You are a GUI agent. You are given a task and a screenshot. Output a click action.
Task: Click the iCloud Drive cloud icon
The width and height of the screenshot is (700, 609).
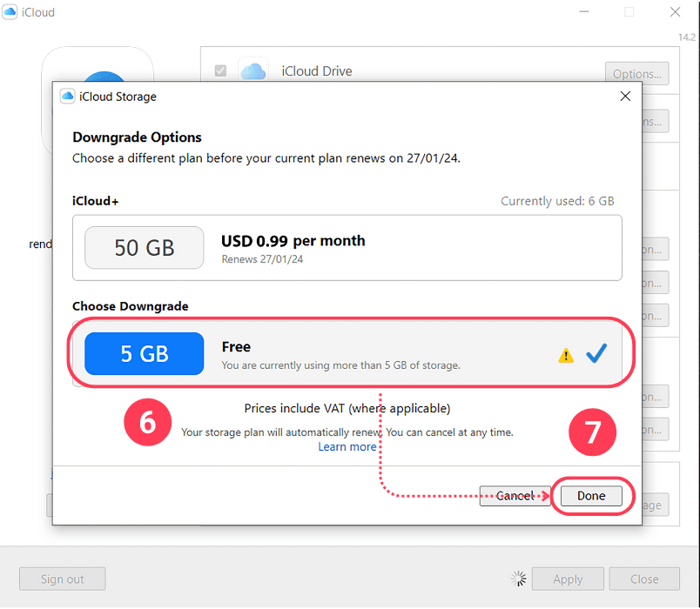tap(253, 70)
